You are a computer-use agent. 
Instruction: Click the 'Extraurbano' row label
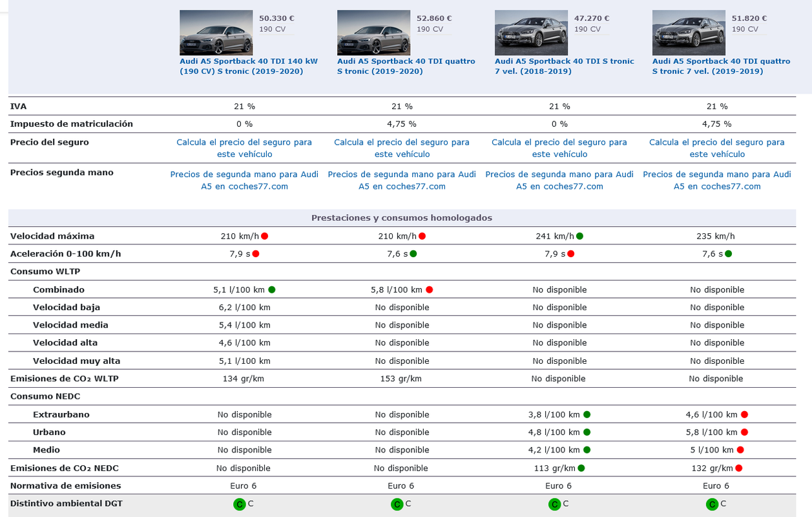(61, 415)
